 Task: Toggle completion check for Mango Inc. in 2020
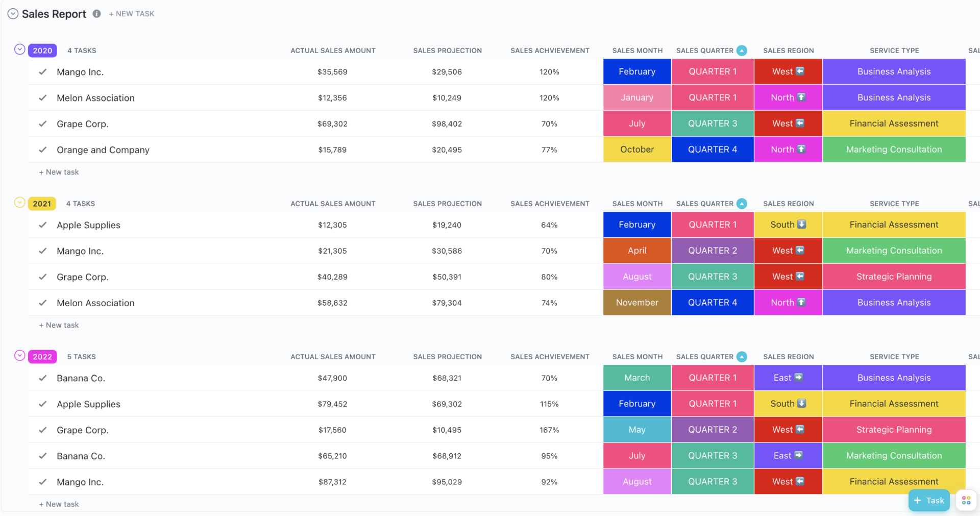[x=43, y=72]
